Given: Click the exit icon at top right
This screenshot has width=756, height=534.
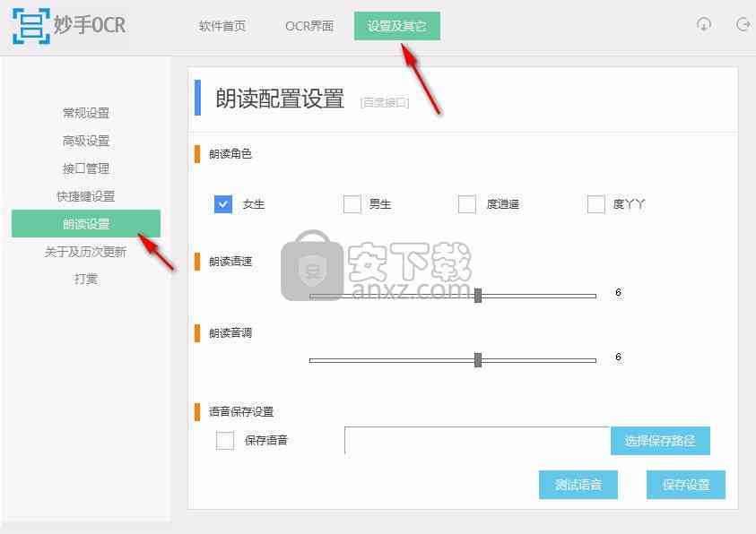Looking at the screenshot, I should pos(743,24).
